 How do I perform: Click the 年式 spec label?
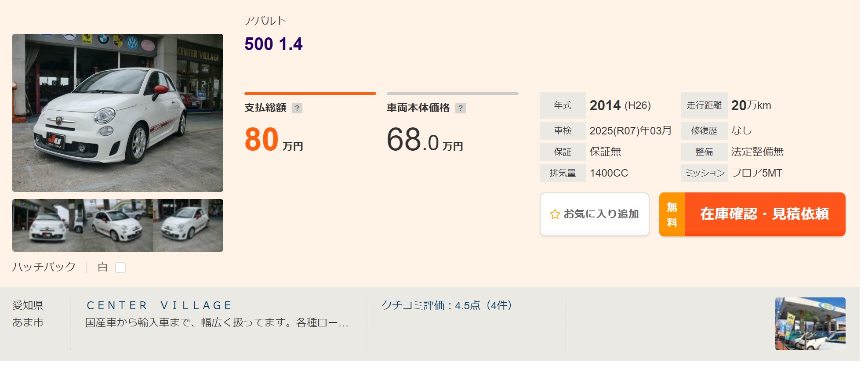pos(563,105)
